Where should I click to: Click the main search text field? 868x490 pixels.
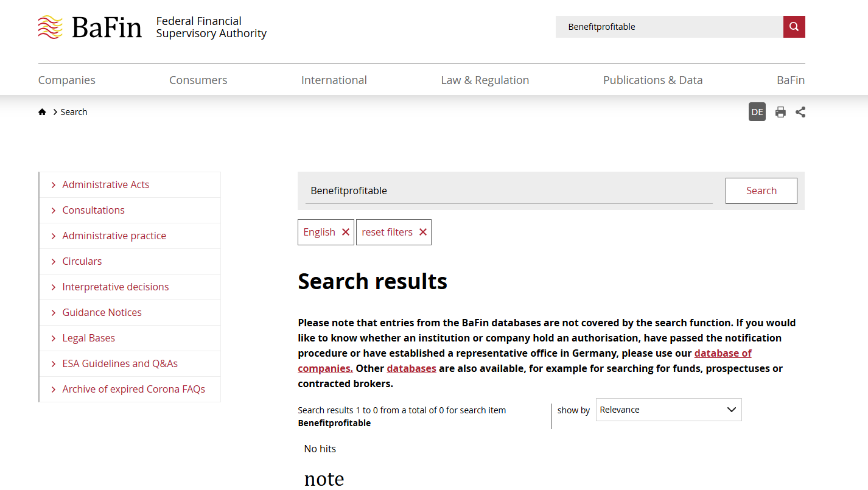(508, 191)
